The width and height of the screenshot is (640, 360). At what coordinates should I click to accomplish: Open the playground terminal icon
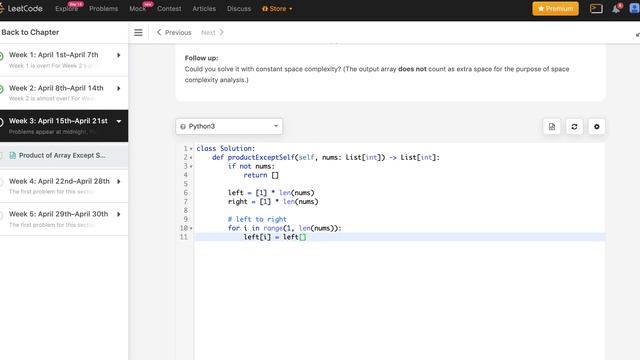(596, 9)
